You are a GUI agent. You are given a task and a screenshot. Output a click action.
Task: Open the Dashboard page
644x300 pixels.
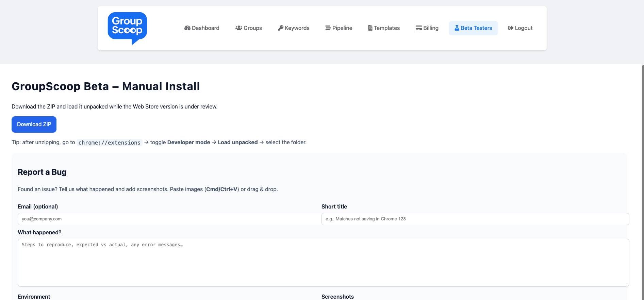(202, 28)
